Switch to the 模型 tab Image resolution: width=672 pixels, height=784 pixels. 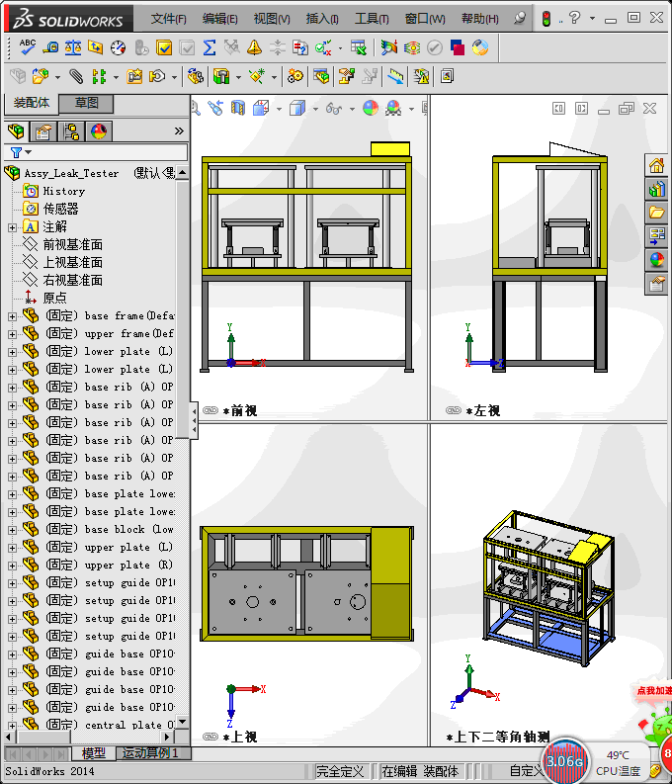point(94,753)
